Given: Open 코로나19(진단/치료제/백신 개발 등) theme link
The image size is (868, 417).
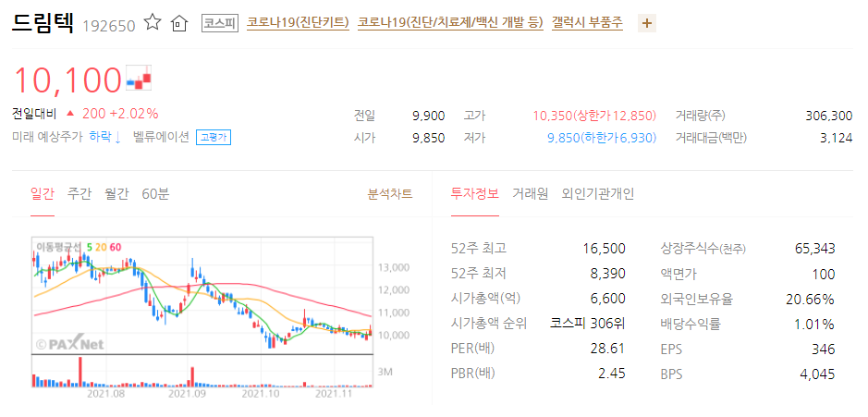Looking at the screenshot, I should click(450, 23).
